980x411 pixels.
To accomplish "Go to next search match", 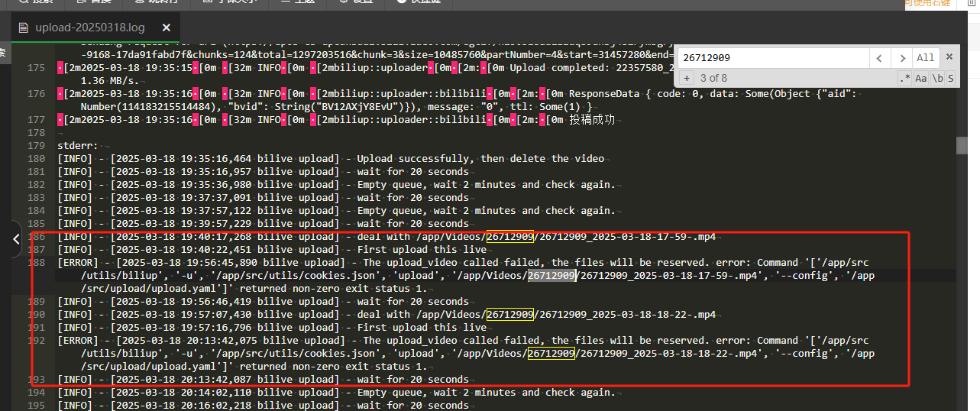I will [902, 57].
